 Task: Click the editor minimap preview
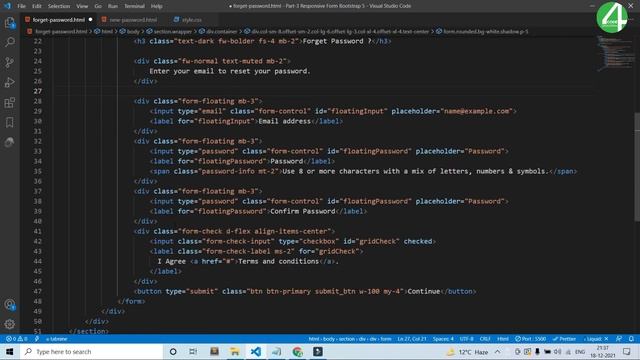(x=616, y=53)
